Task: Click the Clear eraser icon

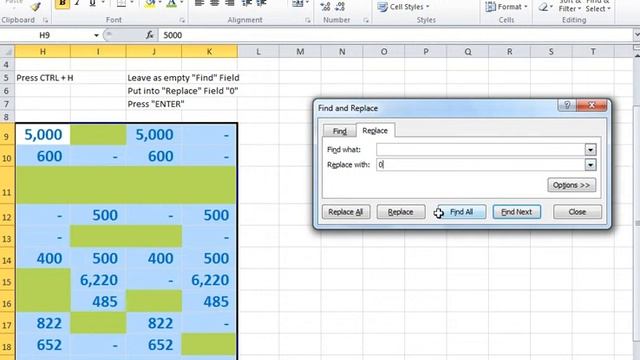Action: [544, 7]
